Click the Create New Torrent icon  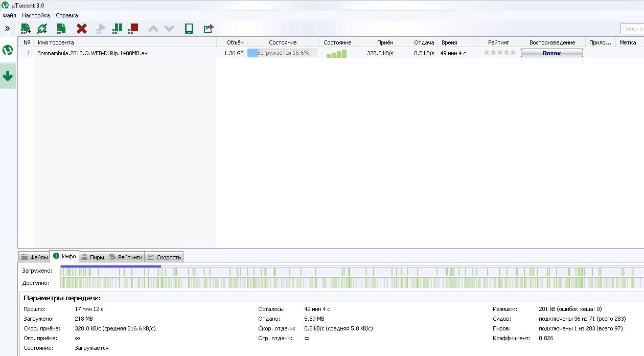(61, 29)
